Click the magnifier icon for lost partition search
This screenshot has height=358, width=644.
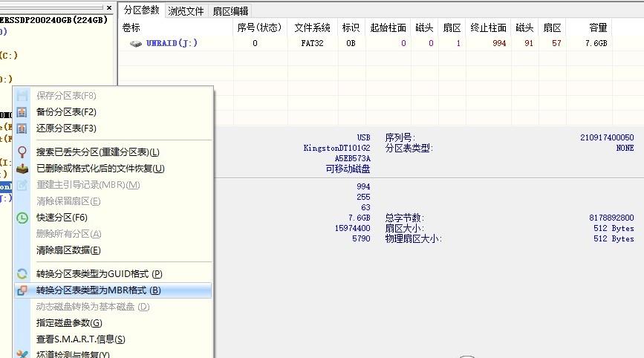point(22,152)
